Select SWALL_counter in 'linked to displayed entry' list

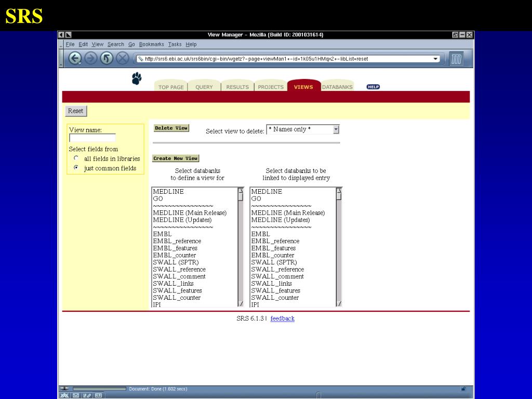pyautogui.click(x=293, y=298)
